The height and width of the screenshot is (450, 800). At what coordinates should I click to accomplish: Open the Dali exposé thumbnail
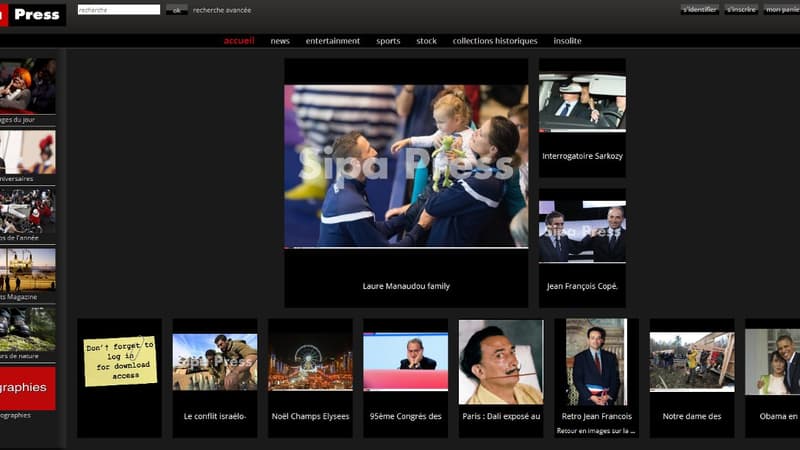[x=501, y=362]
